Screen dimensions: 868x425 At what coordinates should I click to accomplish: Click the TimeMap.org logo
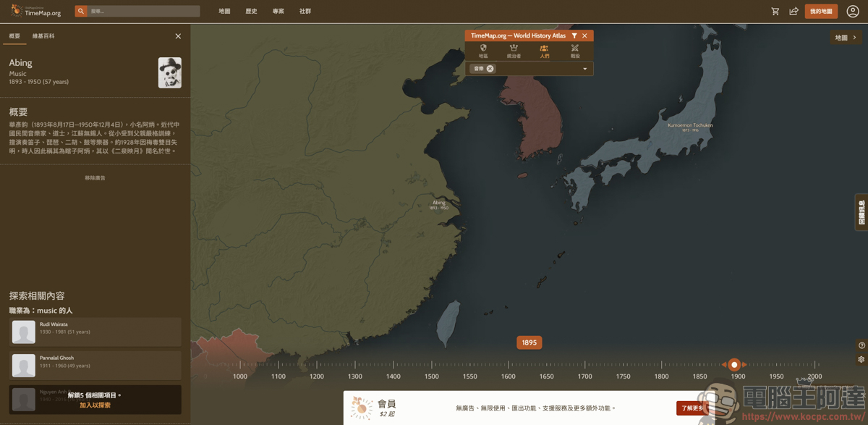[x=35, y=11]
